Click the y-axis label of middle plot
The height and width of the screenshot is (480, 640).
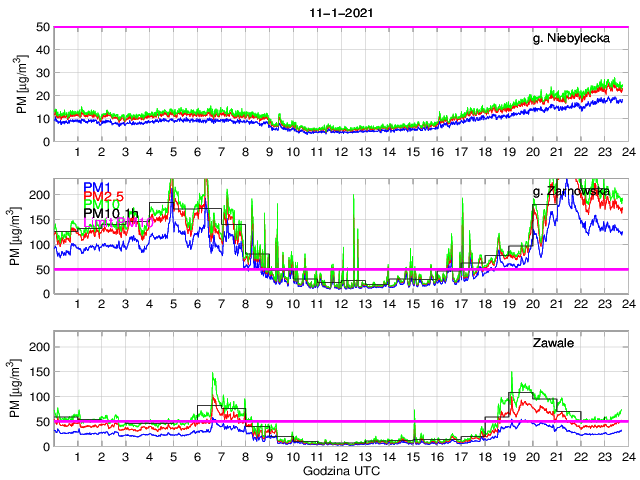22,236
